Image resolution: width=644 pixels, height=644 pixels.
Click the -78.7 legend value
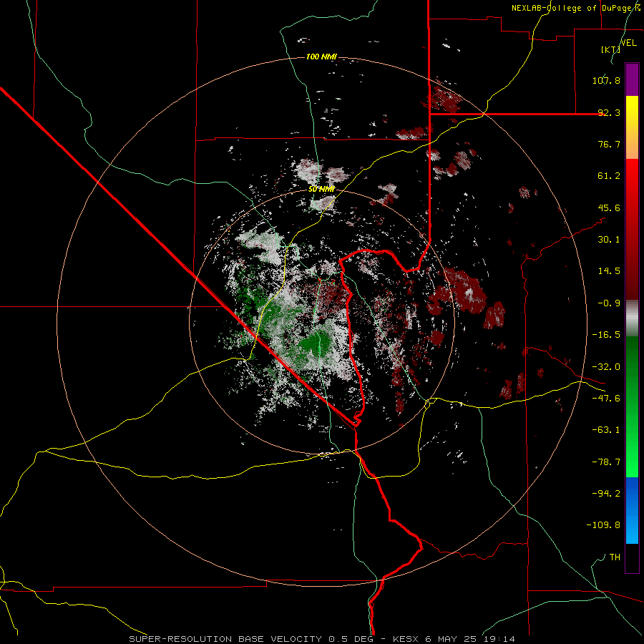[x=606, y=462]
